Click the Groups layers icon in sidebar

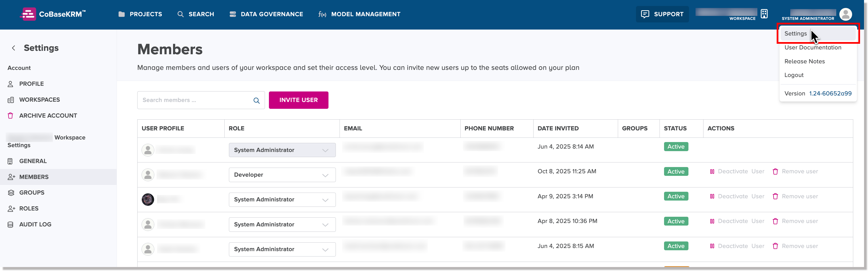(x=11, y=193)
